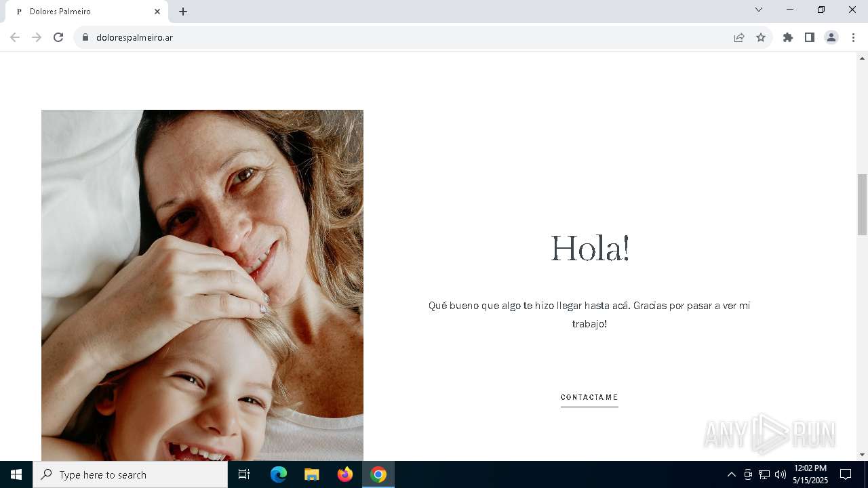Click the scrollbar down arrow

pos(863,455)
